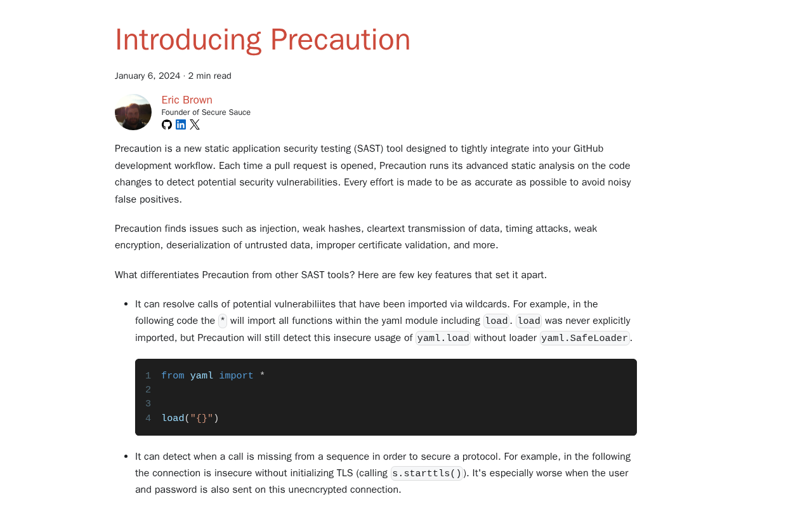The image size is (812, 508).
Task: Click the paragraph starting "Precaution finds issues"
Action: [x=355, y=237]
